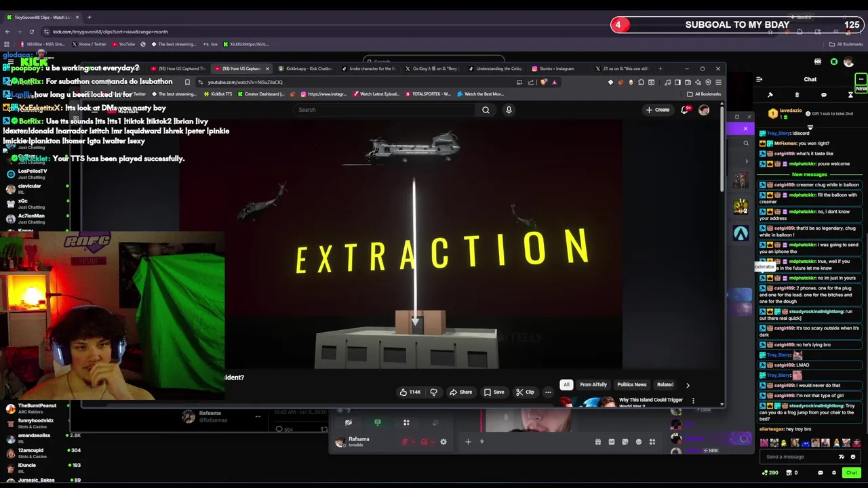Expand Discord headphone device arrow
This screenshot has height=488, width=868.
pyautogui.click(x=433, y=442)
